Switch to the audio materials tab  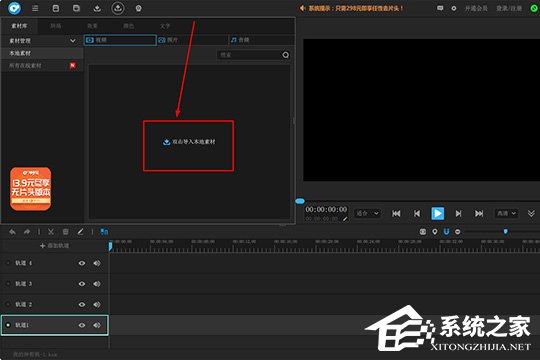[261, 40]
